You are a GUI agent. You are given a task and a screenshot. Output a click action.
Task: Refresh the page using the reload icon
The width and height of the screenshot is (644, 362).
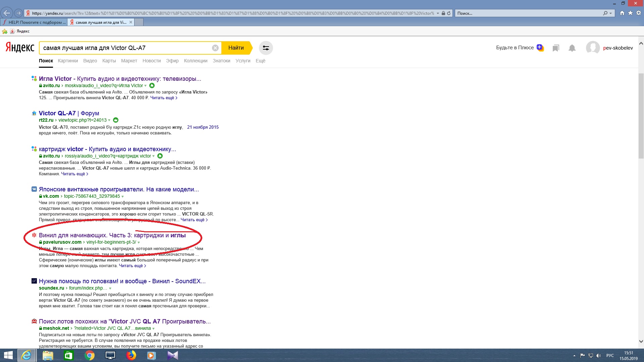[x=449, y=13]
